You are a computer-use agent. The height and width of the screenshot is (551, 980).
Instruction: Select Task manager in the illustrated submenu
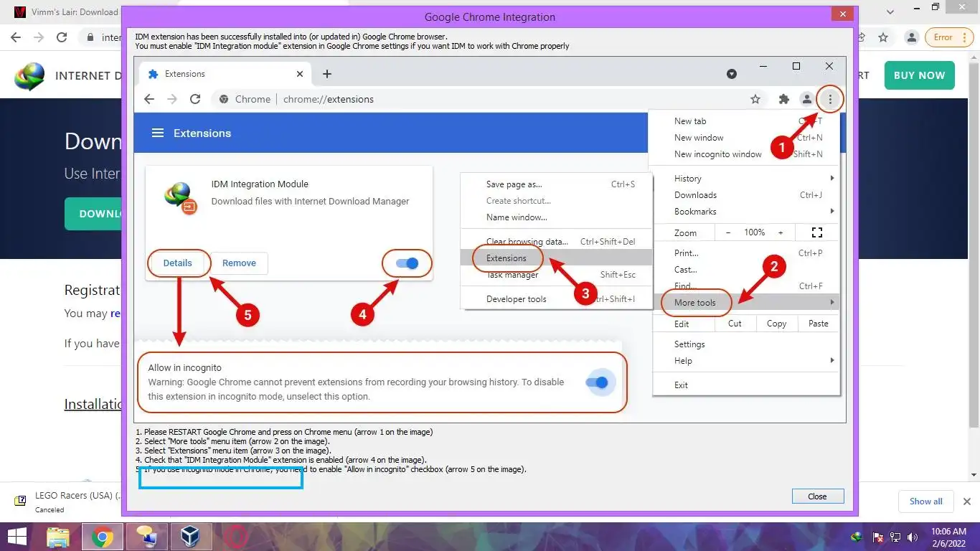pyautogui.click(x=556, y=275)
